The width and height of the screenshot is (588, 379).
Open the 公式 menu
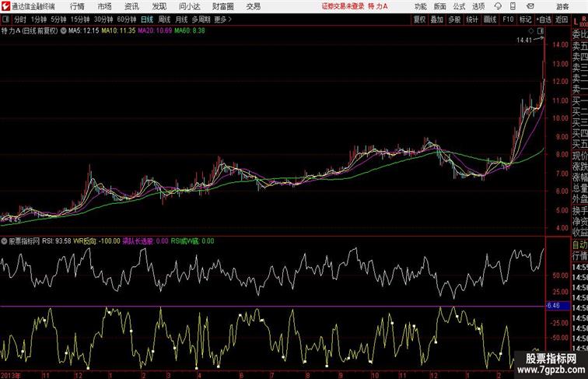tap(459, 6)
